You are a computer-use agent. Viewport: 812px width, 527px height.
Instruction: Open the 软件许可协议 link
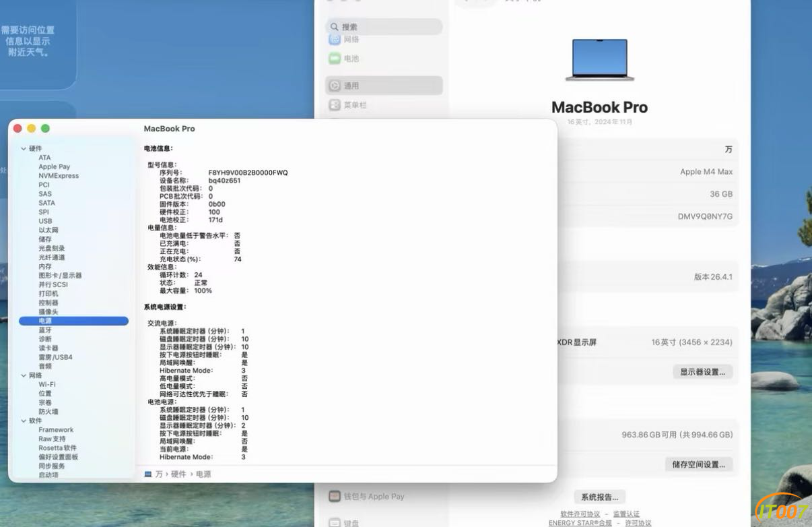tap(580, 514)
